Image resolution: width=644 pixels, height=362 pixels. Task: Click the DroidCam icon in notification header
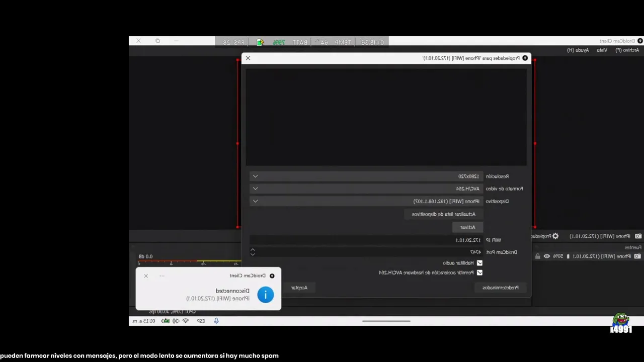pos(272,276)
